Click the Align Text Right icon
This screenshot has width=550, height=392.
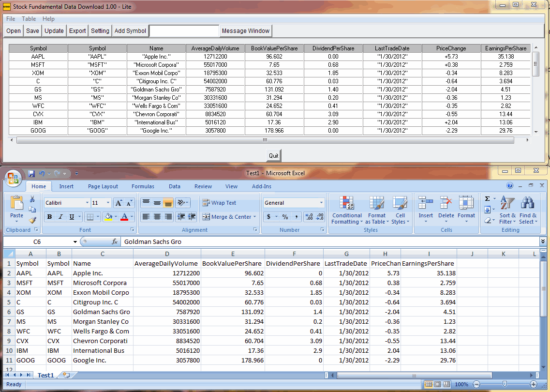point(168,217)
